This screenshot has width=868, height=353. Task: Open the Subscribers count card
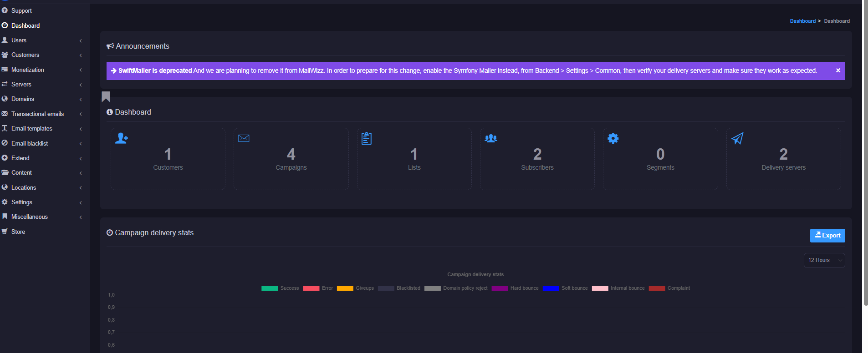[537, 159]
